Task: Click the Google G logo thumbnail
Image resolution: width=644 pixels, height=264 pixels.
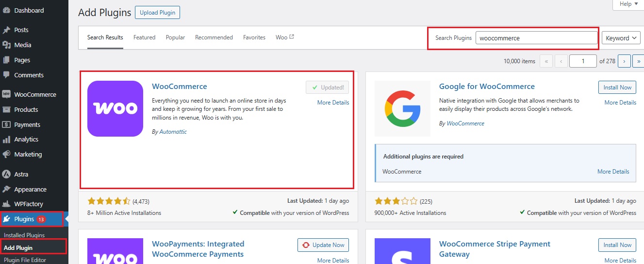Action: pos(402,108)
